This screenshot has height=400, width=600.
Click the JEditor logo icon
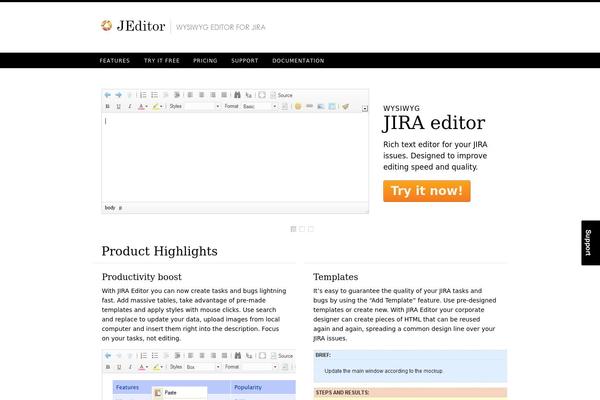(x=106, y=25)
